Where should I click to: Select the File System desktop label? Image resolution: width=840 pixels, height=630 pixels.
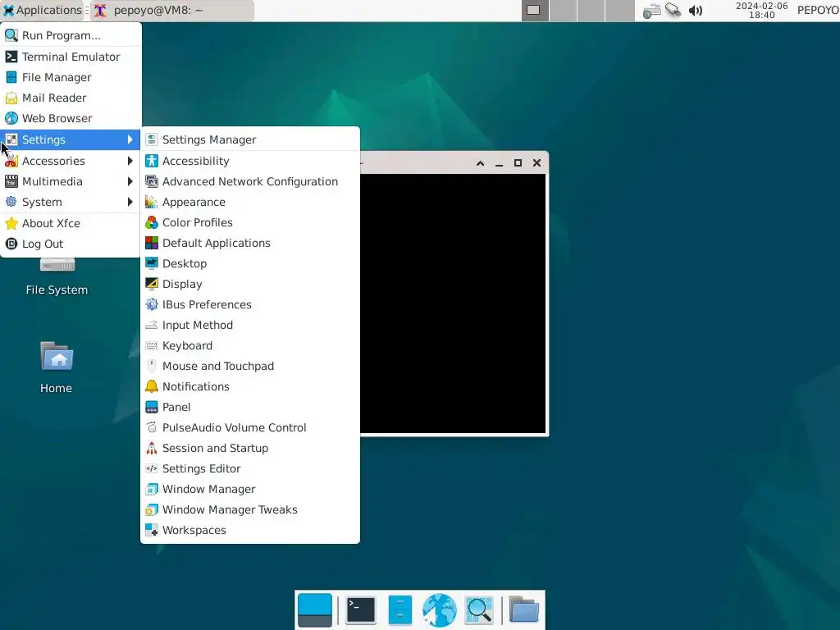point(57,290)
